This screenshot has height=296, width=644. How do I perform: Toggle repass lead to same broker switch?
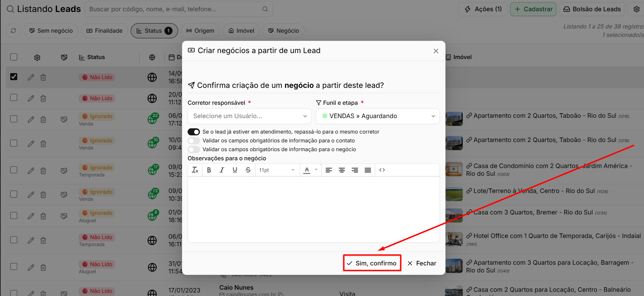pos(194,132)
